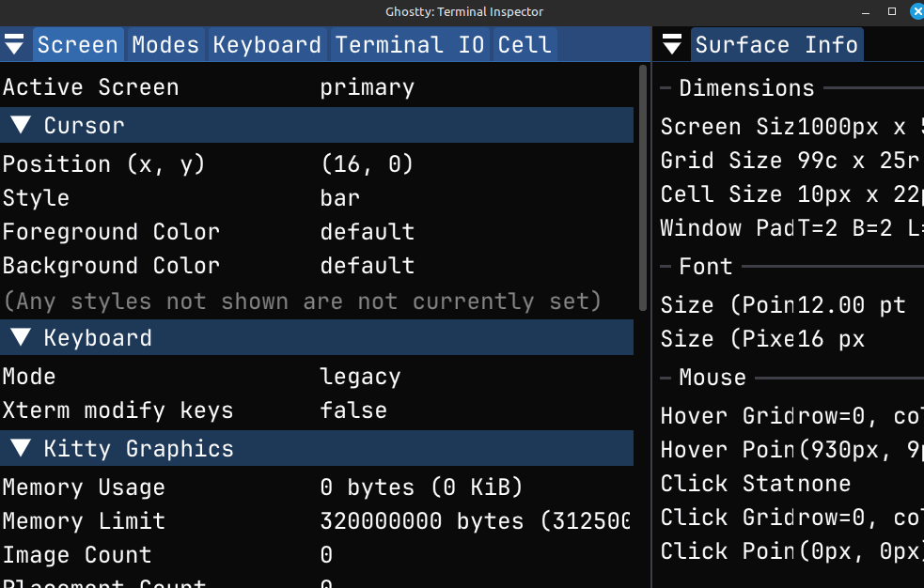924x588 pixels.
Task: Minimize the Terminal Inspector window
Action: (x=866, y=12)
